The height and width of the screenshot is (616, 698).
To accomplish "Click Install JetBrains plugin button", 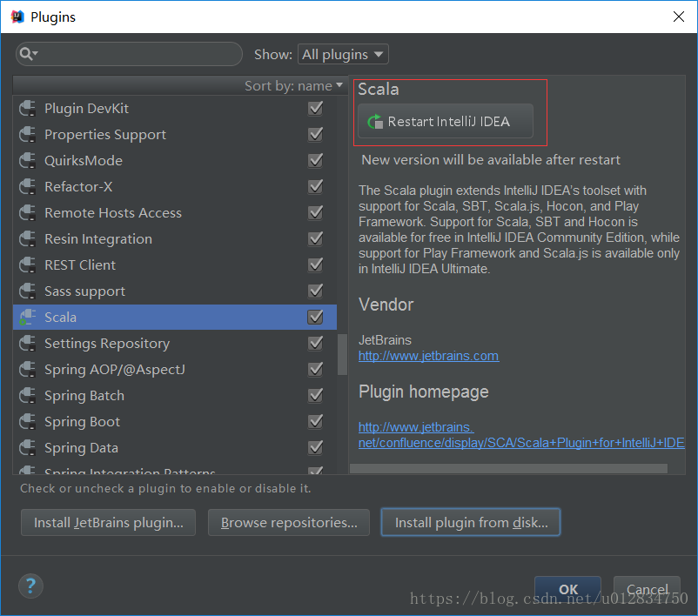I will (x=108, y=523).
